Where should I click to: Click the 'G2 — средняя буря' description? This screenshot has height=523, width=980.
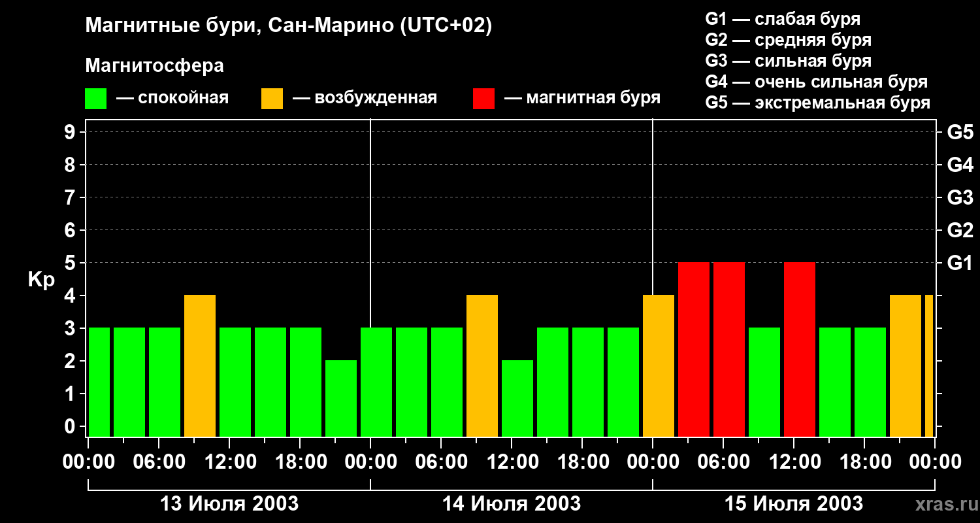pos(789,40)
